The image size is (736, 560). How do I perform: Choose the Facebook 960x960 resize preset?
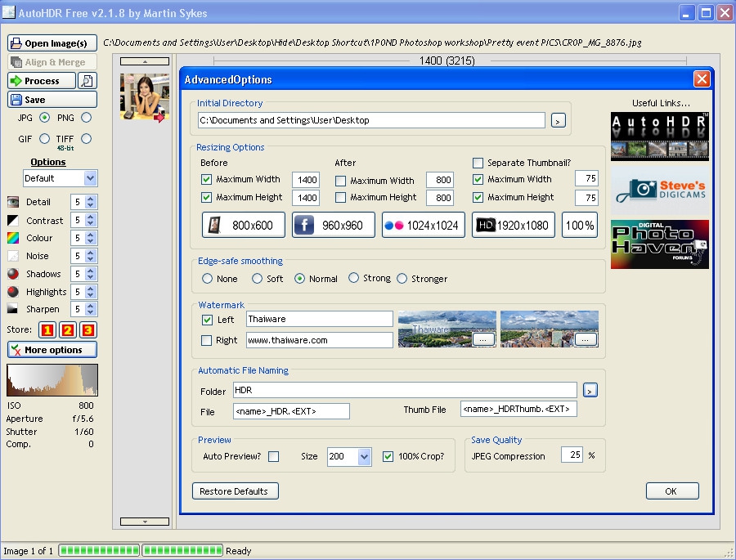point(333,225)
